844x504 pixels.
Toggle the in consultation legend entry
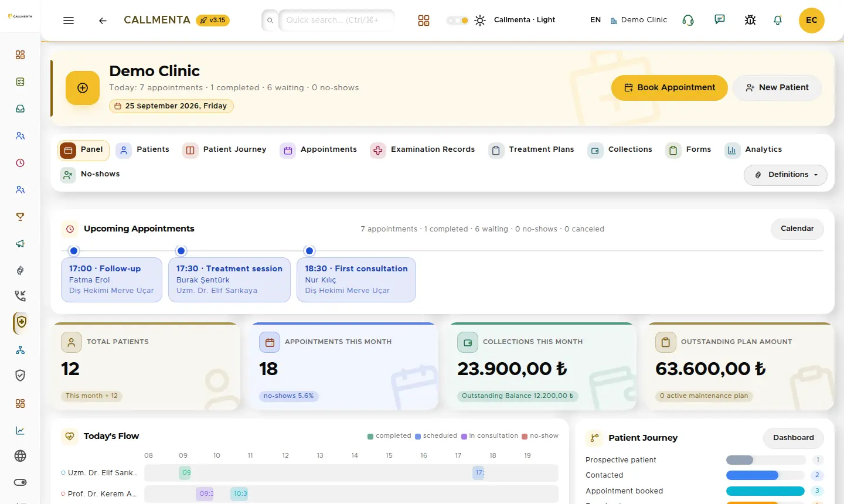pos(489,436)
